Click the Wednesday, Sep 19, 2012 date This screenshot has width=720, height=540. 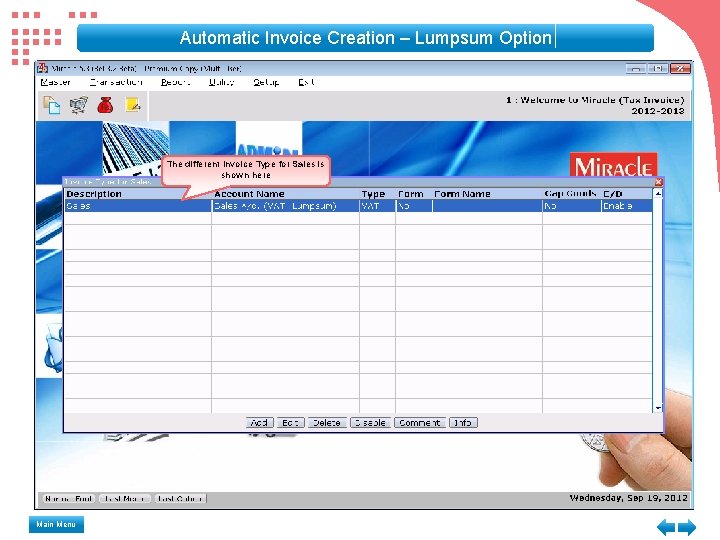click(629, 498)
